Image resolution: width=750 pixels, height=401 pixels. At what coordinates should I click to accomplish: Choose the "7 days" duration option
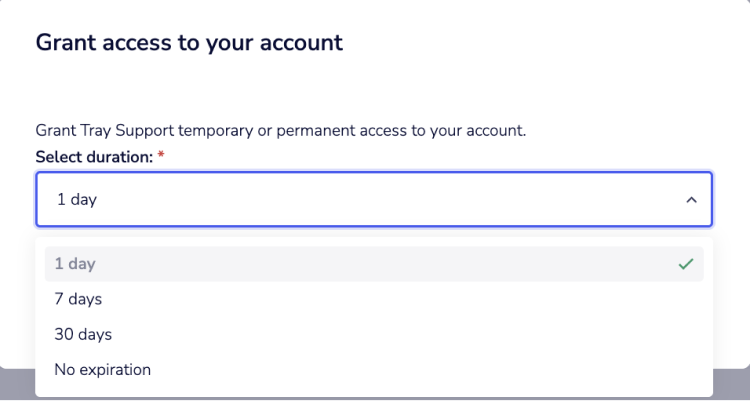pos(78,299)
